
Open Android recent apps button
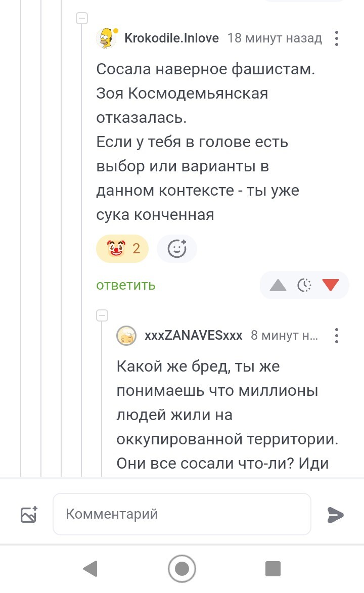(273, 569)
